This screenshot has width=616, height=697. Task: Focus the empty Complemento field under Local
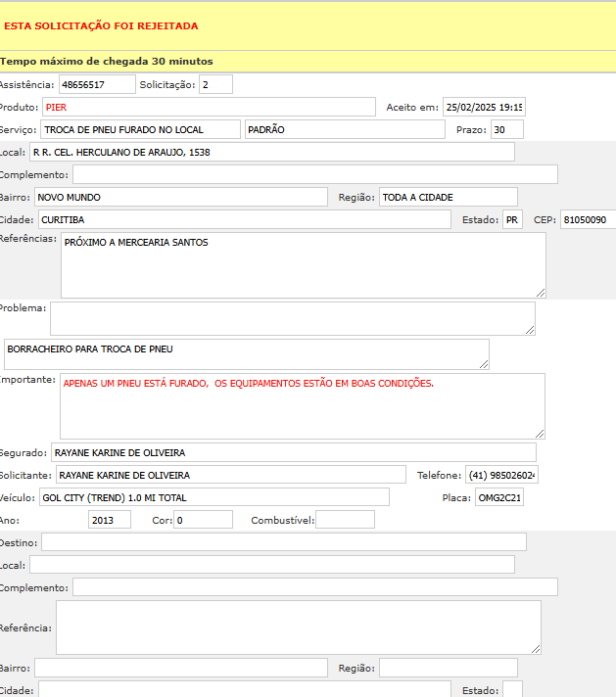pos(314,174)
